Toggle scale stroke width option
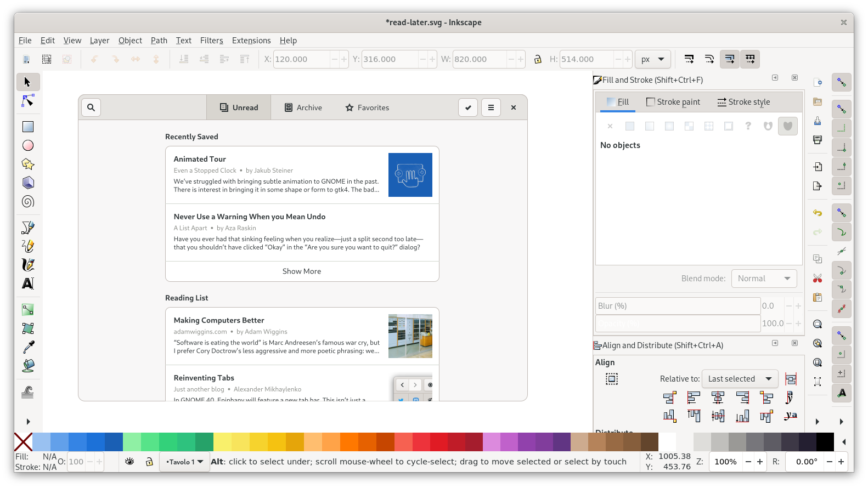This screenshot has width=868, height=488. pyautogui.click(x=689, y=59)
